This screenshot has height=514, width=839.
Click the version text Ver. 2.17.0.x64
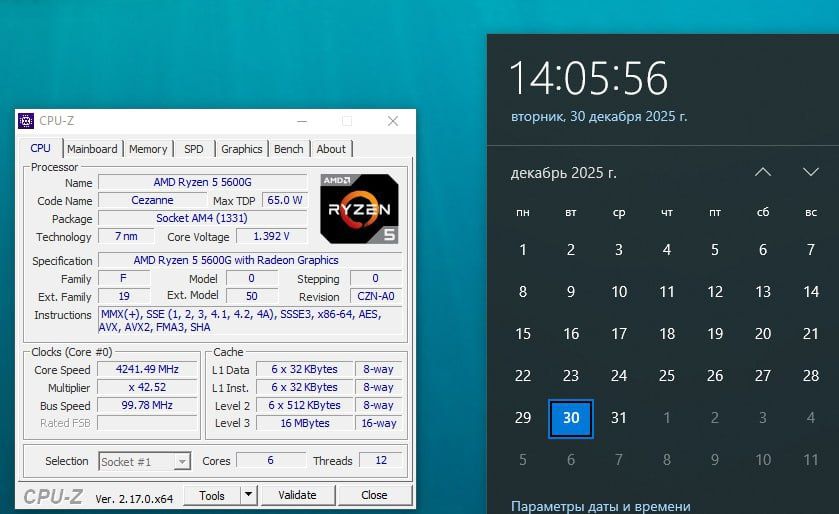134,498
